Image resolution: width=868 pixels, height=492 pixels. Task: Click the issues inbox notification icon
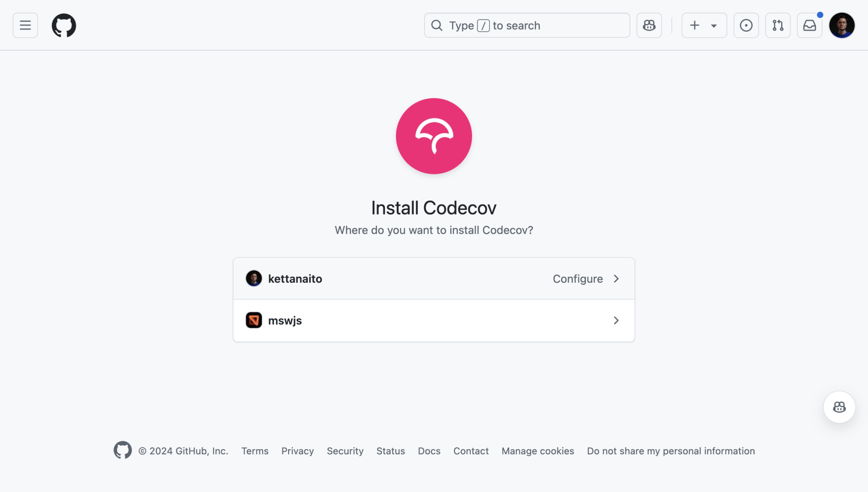pos(810,25)
